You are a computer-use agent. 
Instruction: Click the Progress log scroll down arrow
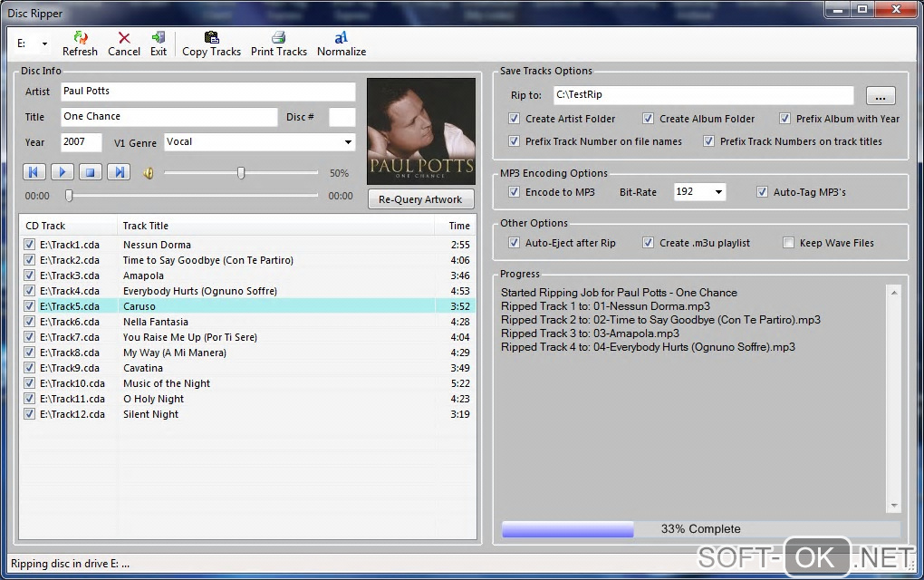coord(894,506)
